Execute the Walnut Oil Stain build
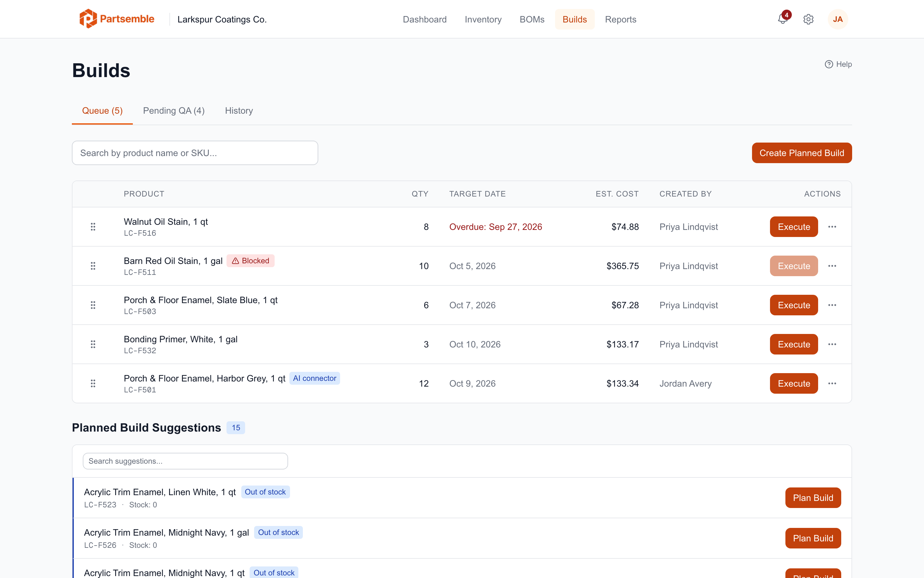Viewport: 924px width, 578px height. 794,227
